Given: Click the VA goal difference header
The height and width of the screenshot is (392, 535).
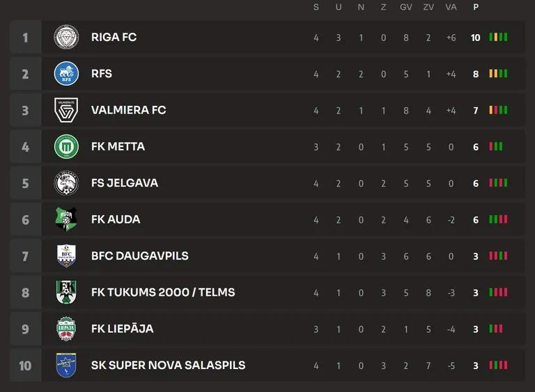Looking at the screenshot, I should pos(451,7).
